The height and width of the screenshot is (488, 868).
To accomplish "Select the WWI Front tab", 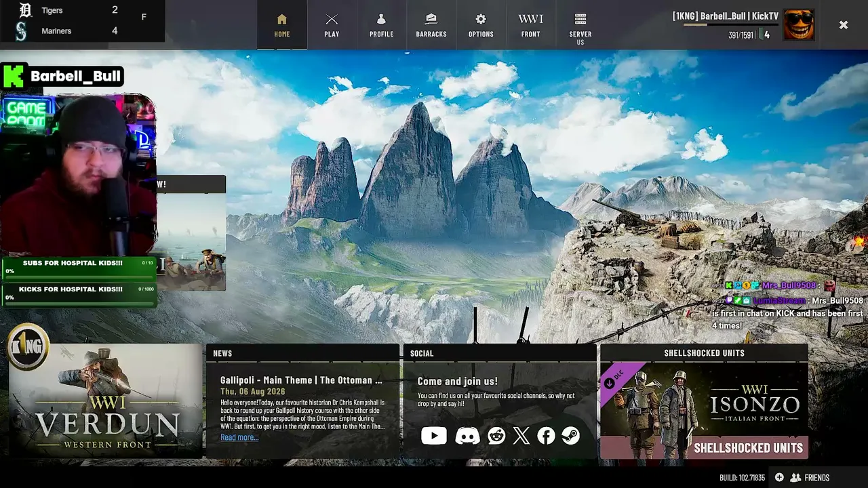I will 530,25.
